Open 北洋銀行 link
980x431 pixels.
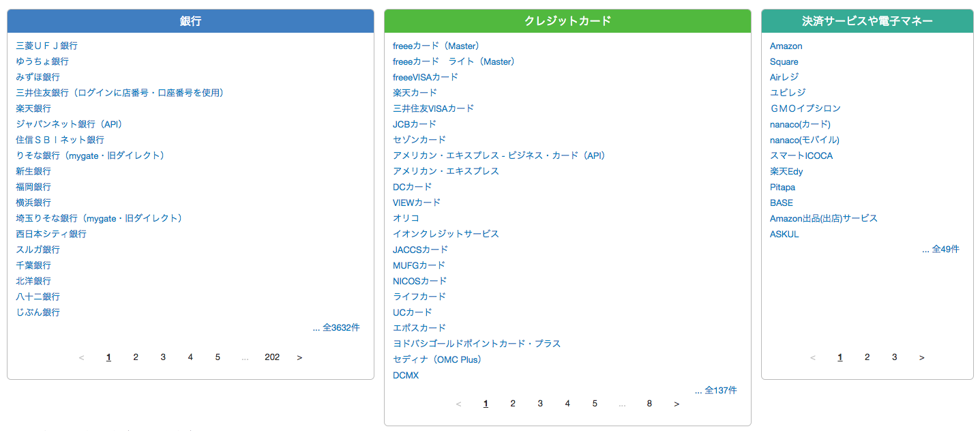(33, 281)
